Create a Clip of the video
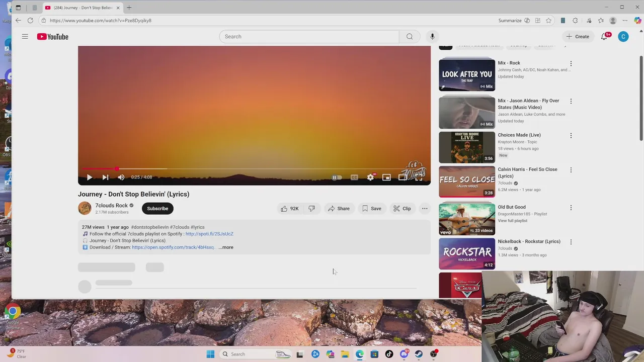This screenshot has height=362, width=644. pos(401,209)
